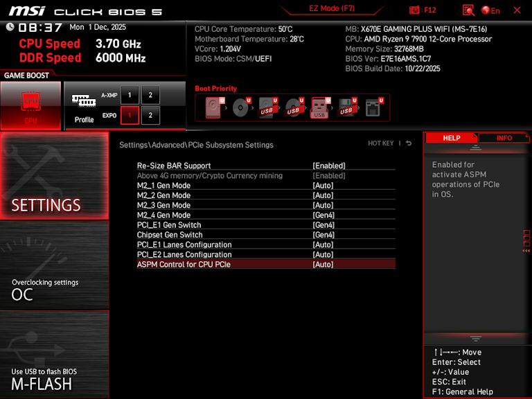Open the M-FLASH BIOS flashing section
Screen dimensions: 532x399
(54, 354)
